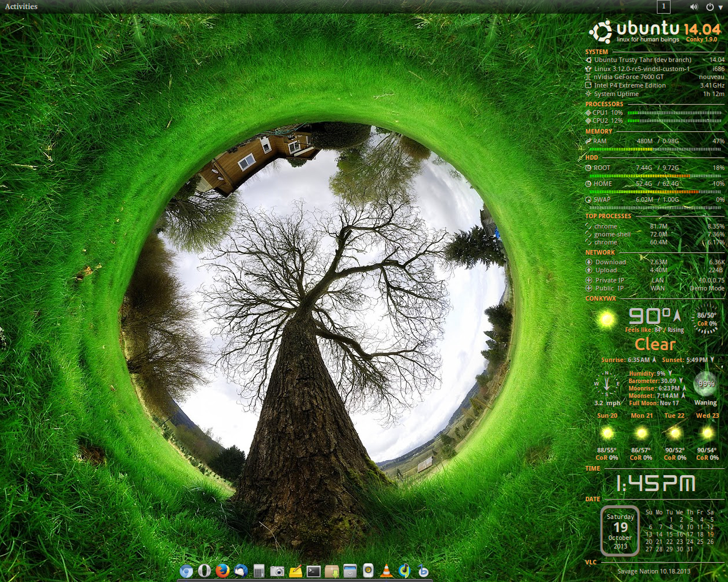
Task: Click the SWAP usage bar
Action: 656,207
